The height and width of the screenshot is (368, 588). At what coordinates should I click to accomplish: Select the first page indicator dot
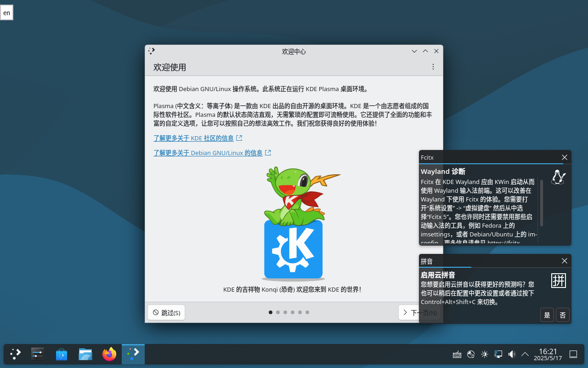pyautogui.click(x=271, y=312)
